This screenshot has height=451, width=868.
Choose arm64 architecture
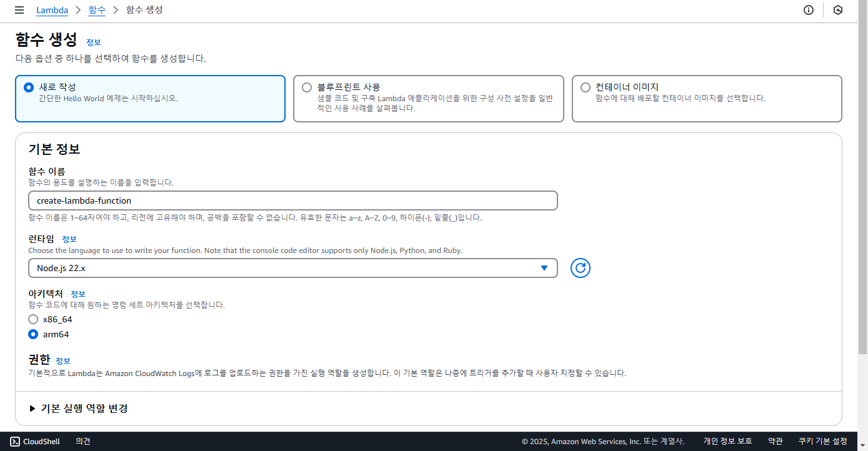click(x=33, y=334)
